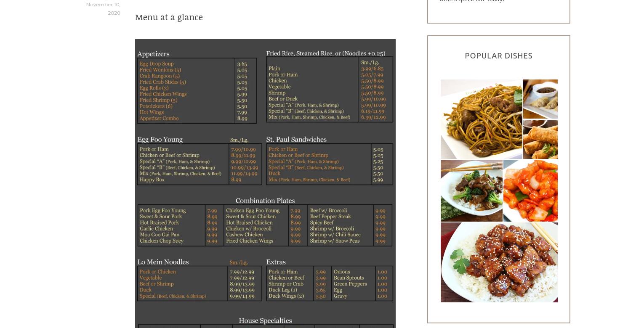
Task: Open the sweet and sour chicken photo
Action: click(x=530, y=190)
